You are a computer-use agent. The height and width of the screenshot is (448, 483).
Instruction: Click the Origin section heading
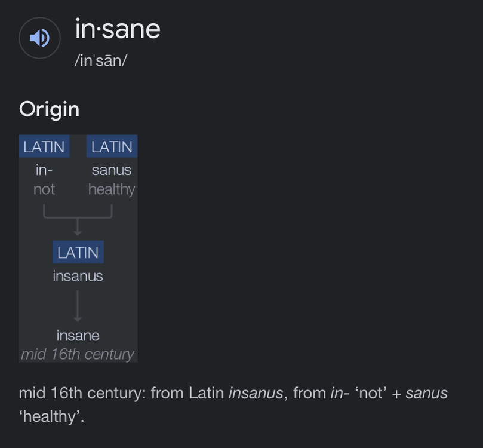50,109
